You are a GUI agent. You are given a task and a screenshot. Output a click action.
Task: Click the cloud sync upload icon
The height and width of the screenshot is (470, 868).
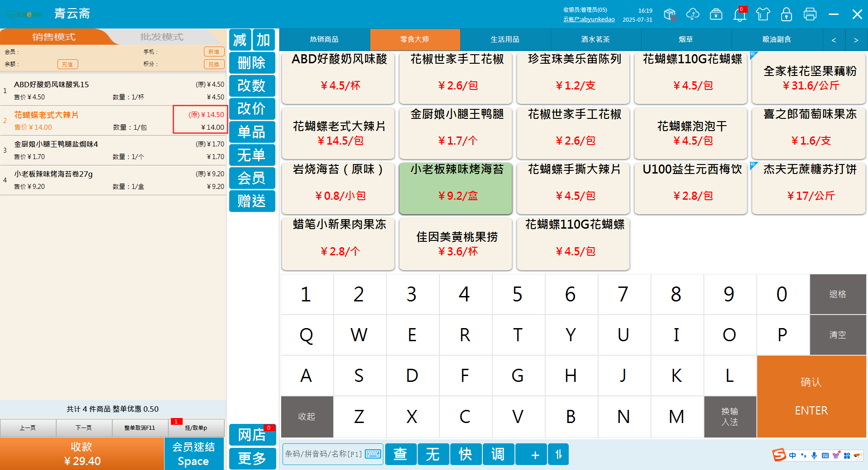coord(693,14)
